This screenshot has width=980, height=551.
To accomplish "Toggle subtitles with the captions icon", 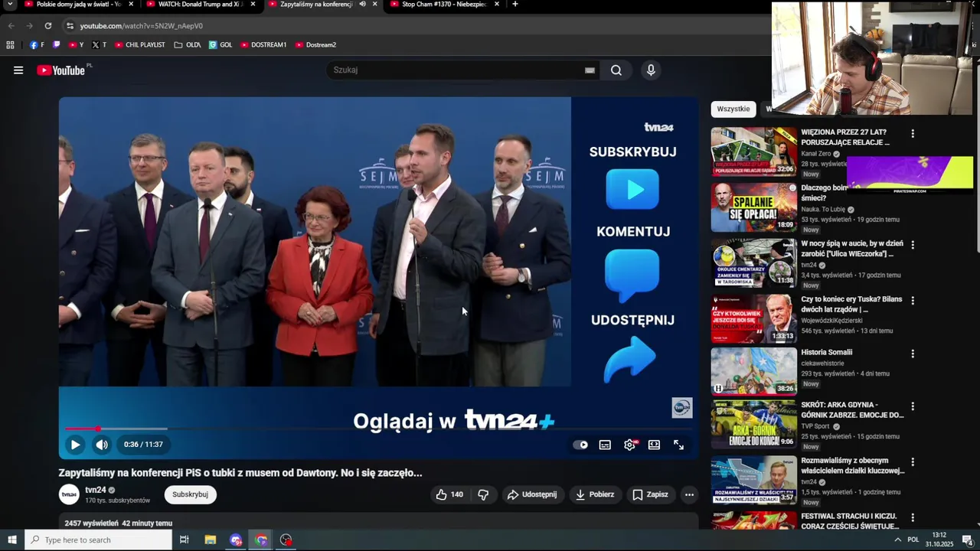I will [x=605, y=445].
